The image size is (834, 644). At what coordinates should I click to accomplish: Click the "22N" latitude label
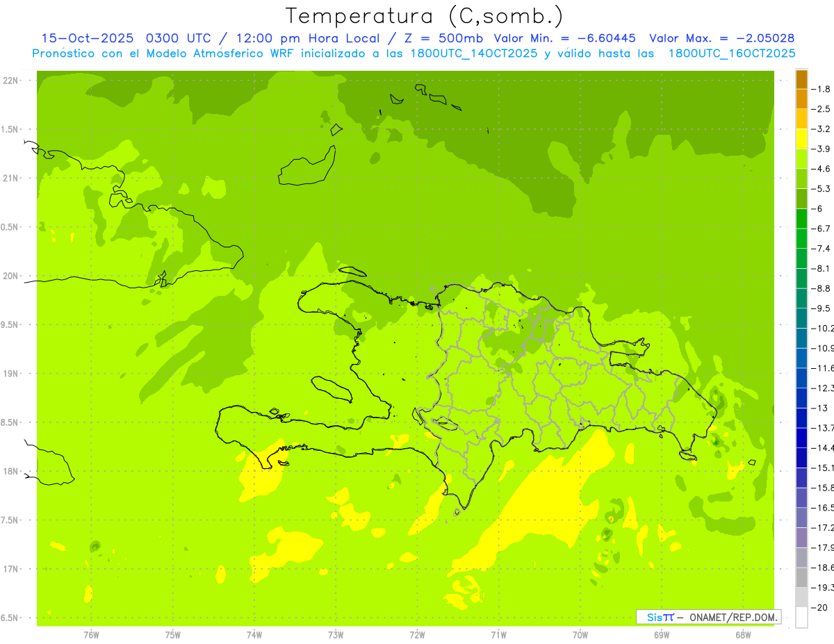pyautogui.click(x=10, y=81)
